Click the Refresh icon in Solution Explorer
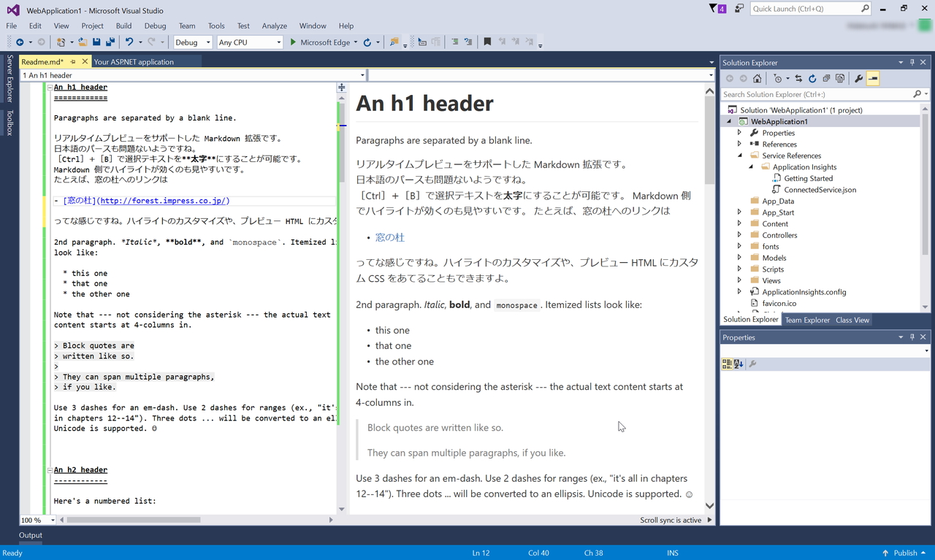Screen dimensions: 935x560 point(812,78)
